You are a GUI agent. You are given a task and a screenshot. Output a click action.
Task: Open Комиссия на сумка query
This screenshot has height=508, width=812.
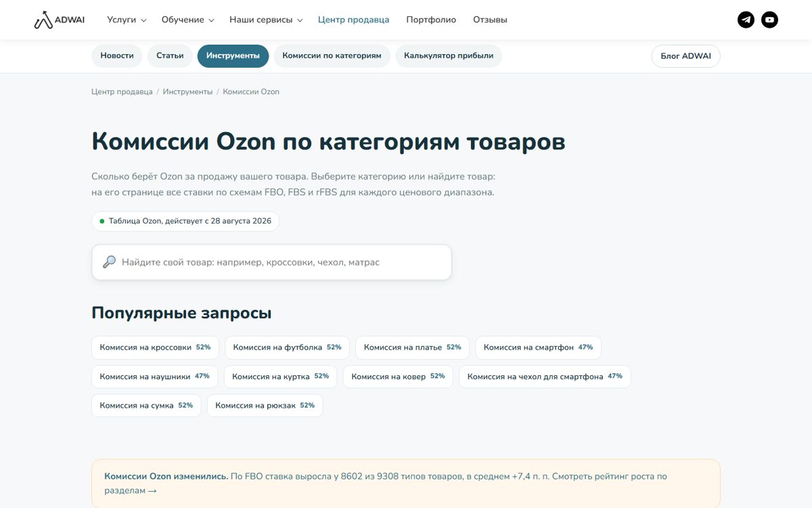tap(146, 406)
